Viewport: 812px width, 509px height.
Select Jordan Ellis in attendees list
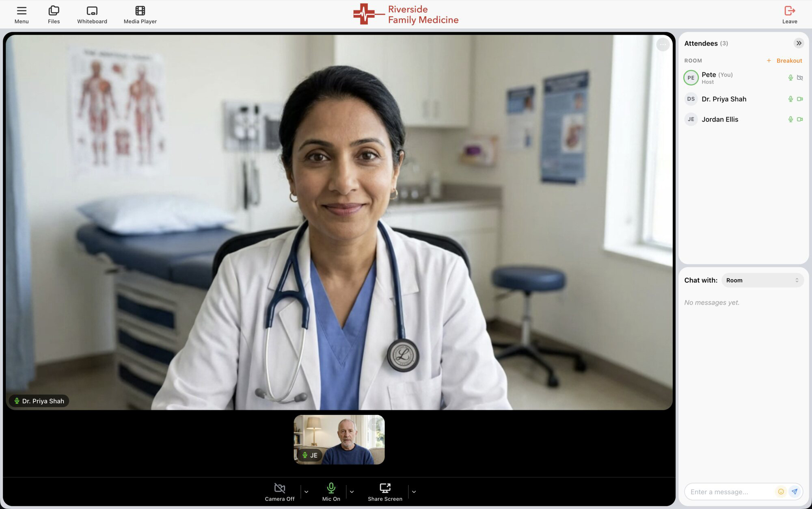click(743, 119)
